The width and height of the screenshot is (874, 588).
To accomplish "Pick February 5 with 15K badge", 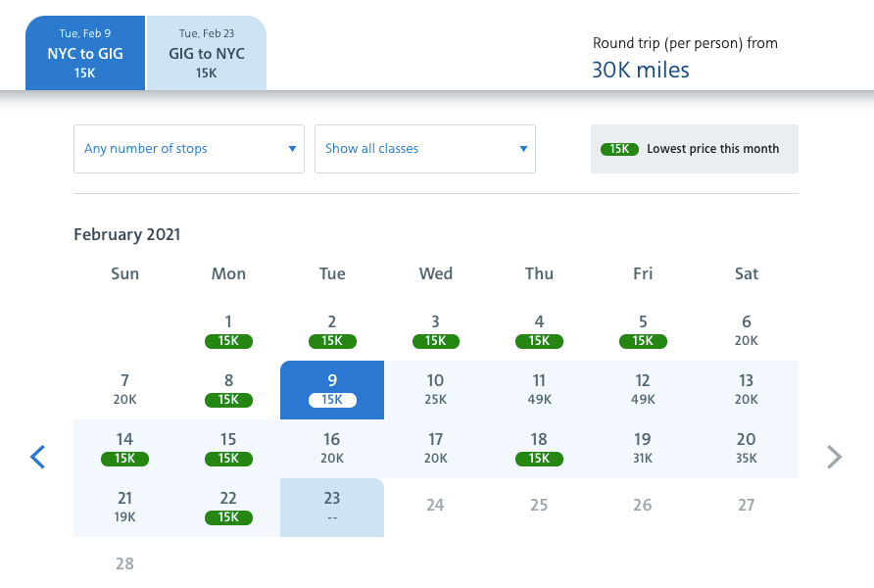I will point(643,331).
